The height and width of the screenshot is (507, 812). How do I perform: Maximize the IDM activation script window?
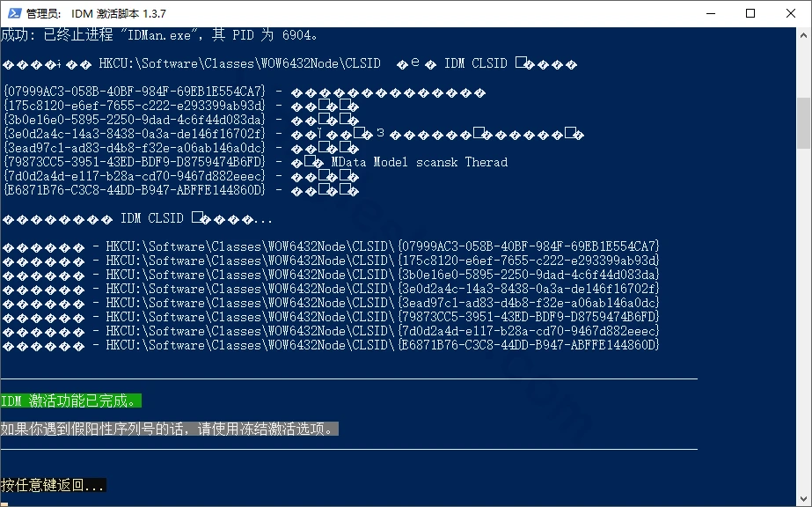(750, 13)
